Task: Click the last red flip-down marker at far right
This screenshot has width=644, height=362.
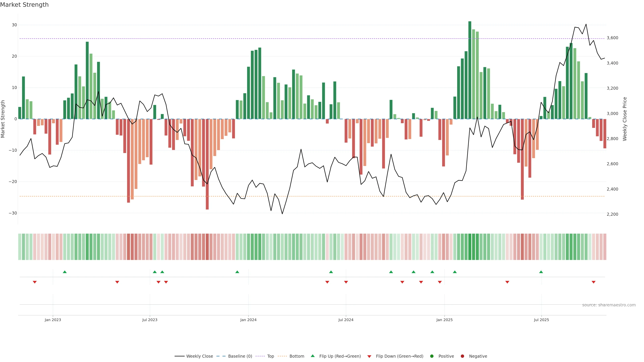Action: pos(594,282)
